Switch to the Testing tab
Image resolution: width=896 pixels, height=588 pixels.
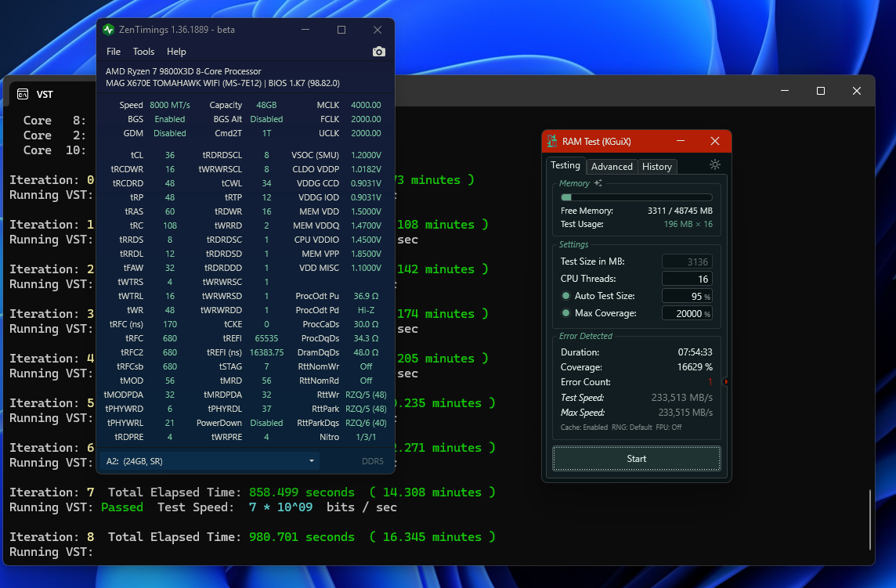point(565,165)
